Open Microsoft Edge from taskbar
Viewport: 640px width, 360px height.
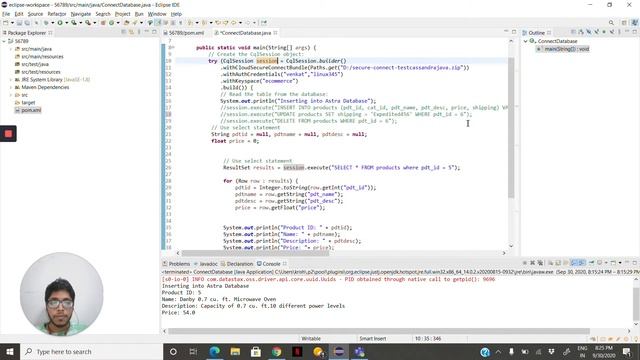[x=214, y=351]
